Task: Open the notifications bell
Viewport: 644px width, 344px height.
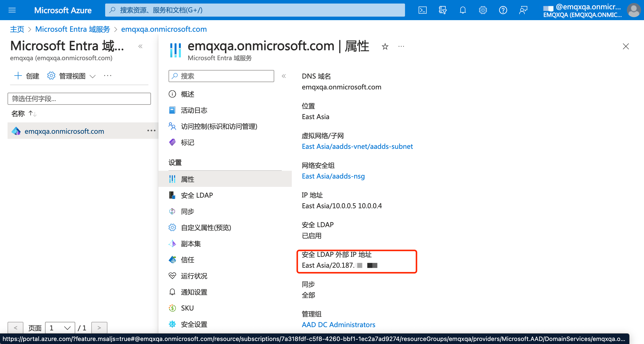Action: coord(463,10)
